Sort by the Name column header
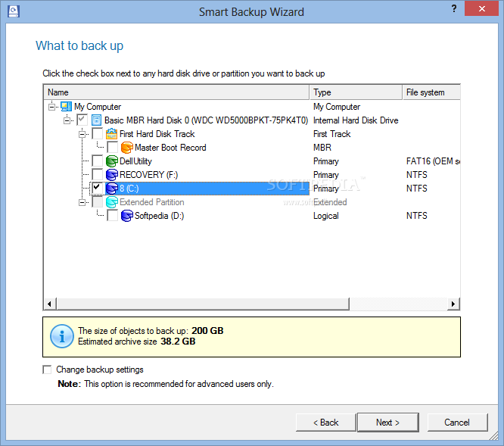 tap(176, 92)
